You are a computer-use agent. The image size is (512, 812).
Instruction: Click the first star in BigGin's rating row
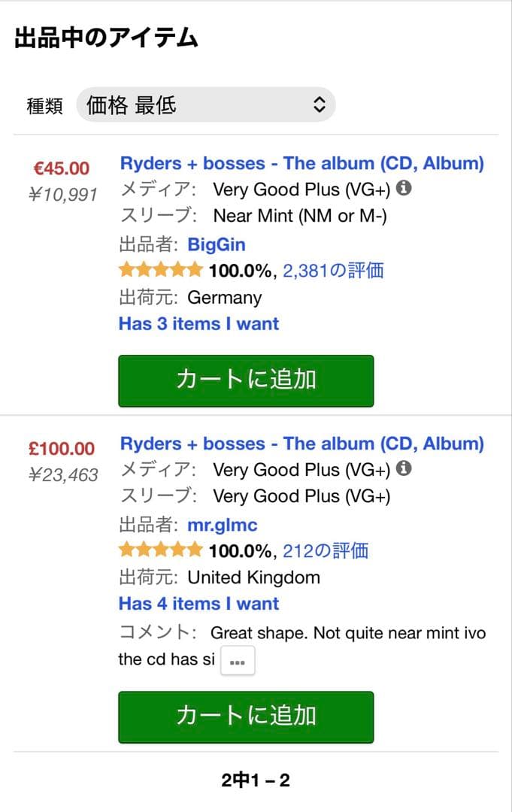coord(123,270)
